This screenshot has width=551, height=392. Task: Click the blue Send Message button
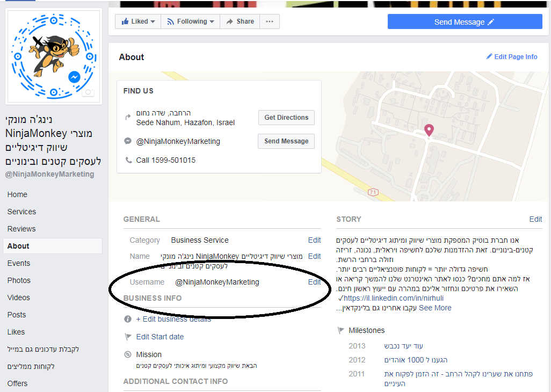pos(465,22)
